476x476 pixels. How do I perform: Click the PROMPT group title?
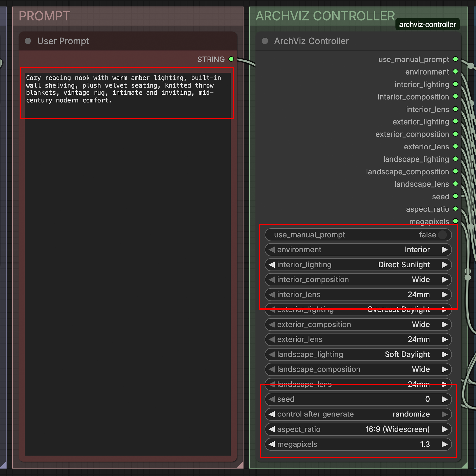[x=45, y=16]
